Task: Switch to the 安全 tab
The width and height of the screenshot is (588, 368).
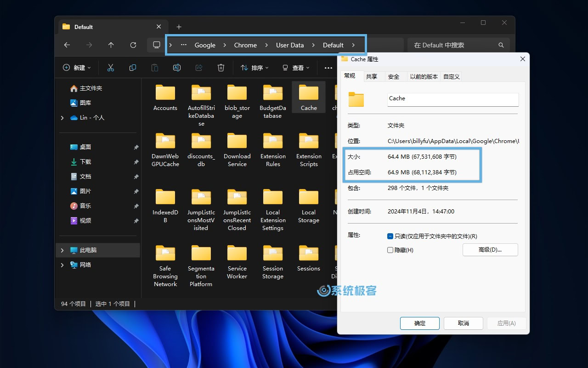Action: click(x=394, y=77)
